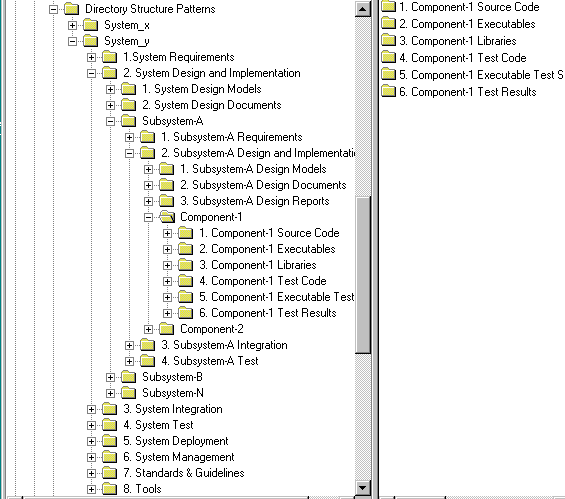Click 1. Component-1 Source Code folder icon in the right pane
The image size is (565, 499).
pos(388,6)
